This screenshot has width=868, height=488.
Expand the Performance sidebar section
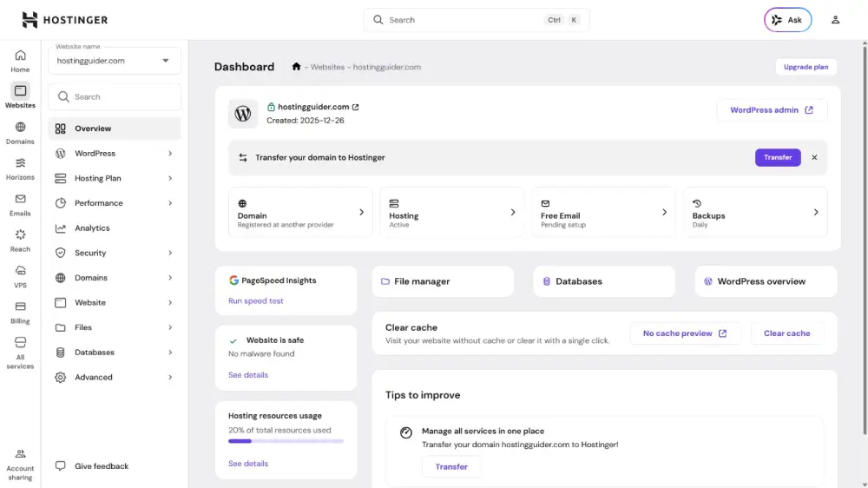114,202
